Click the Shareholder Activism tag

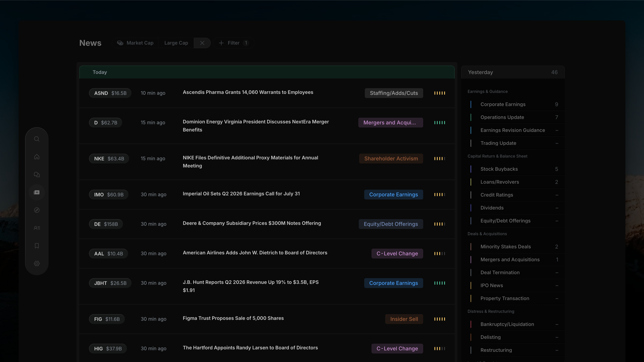coord(391,159)
